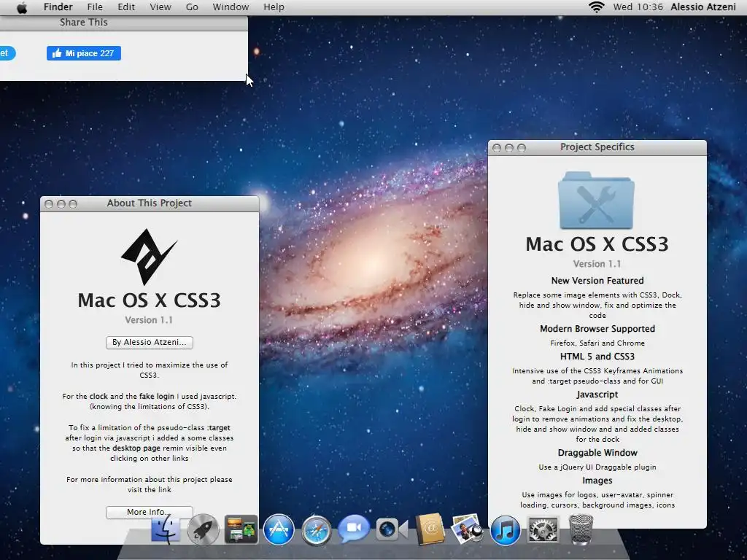Close the Project Specifics window
Screen dimensions: 747x560
point(496,148)
